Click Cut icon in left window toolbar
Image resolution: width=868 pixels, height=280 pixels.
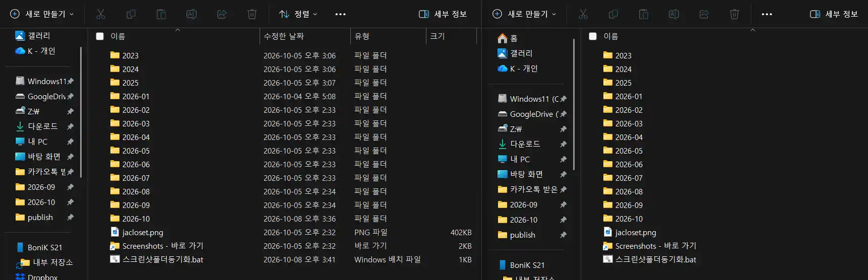coord(101,14)
